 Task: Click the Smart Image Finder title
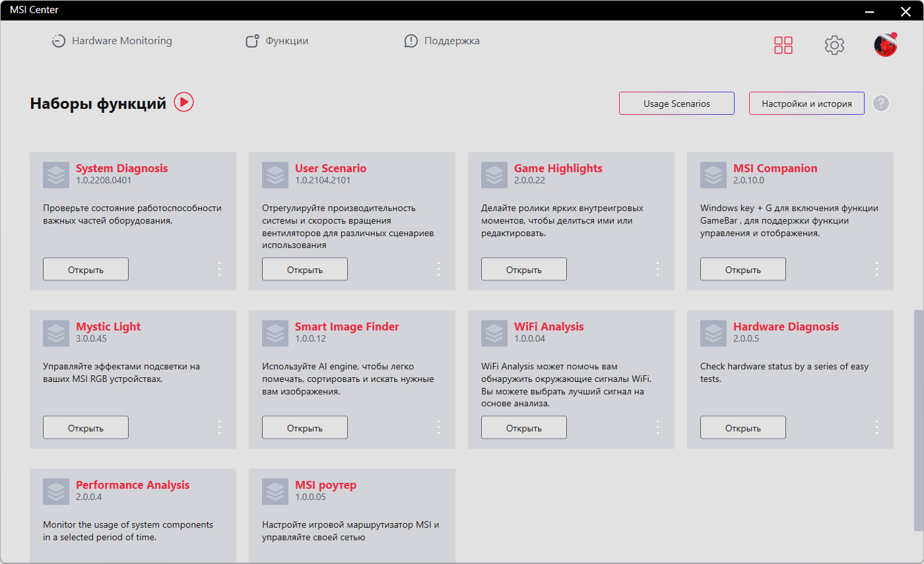pos(347,327)
